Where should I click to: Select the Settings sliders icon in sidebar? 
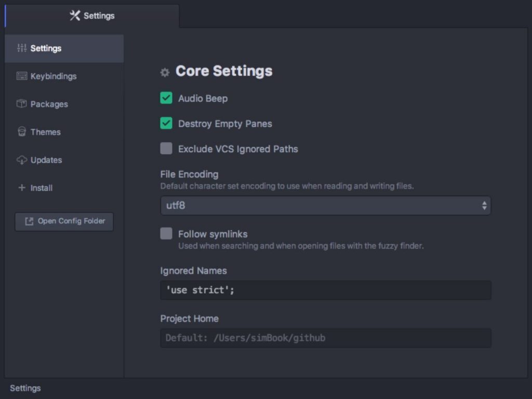(21, 48)
